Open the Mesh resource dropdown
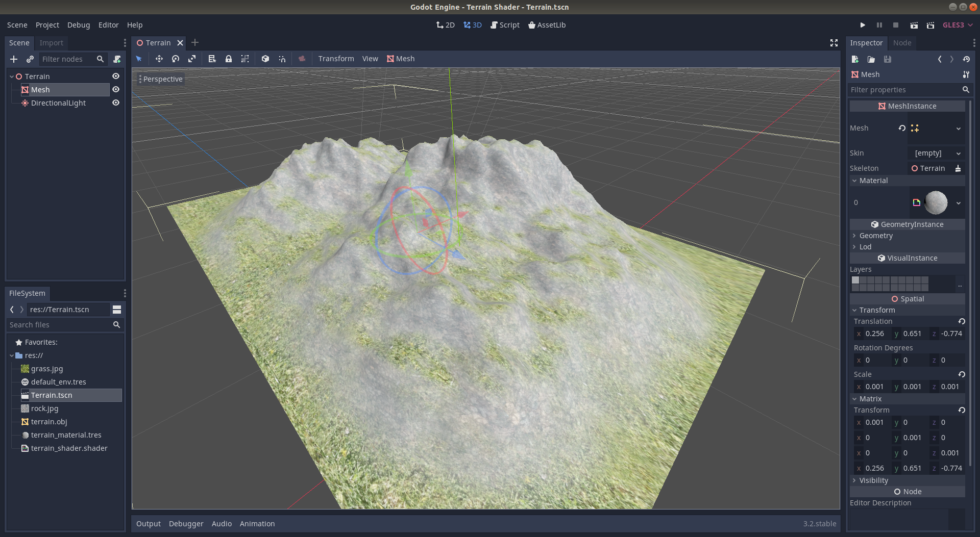980x537 pixels. [x=959, y=129]
